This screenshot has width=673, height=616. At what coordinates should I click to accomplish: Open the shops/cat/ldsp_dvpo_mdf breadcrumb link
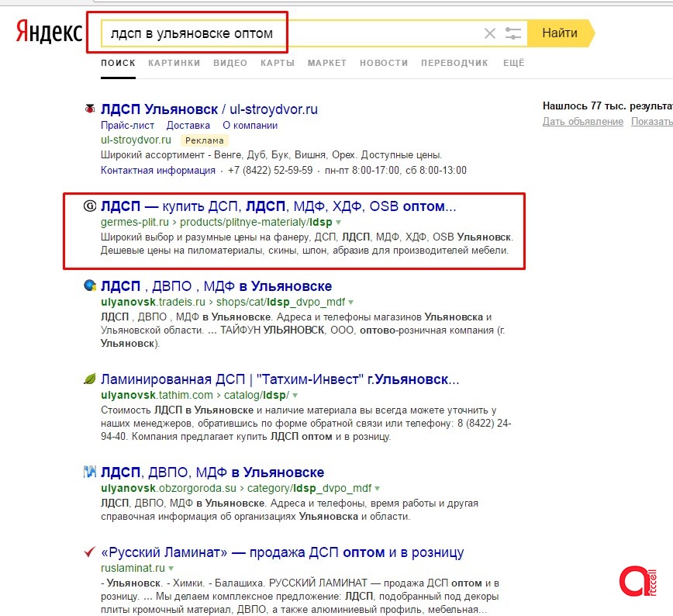point(281,303)
